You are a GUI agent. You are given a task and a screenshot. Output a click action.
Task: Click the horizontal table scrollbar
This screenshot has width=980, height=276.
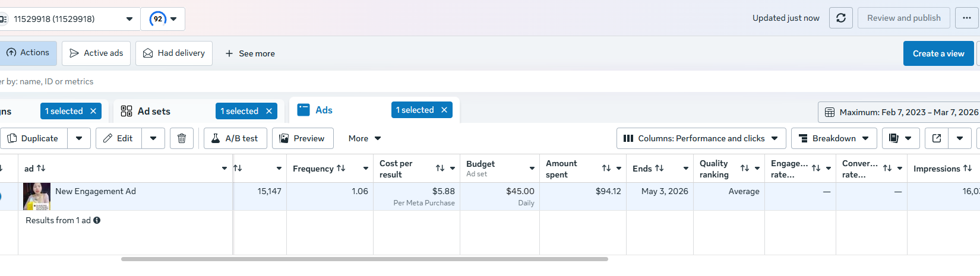(x=364, y=259)
